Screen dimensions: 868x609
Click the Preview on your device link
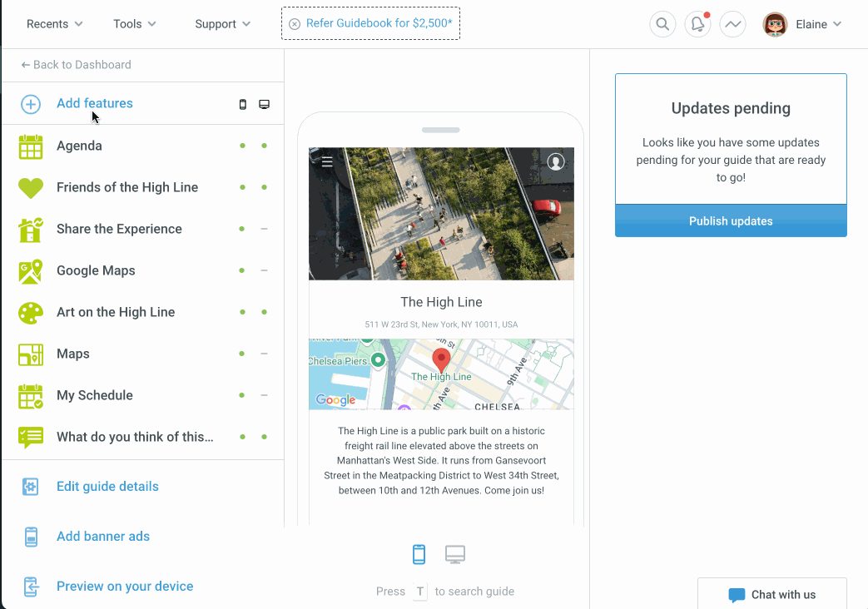[x=125, y=586]
